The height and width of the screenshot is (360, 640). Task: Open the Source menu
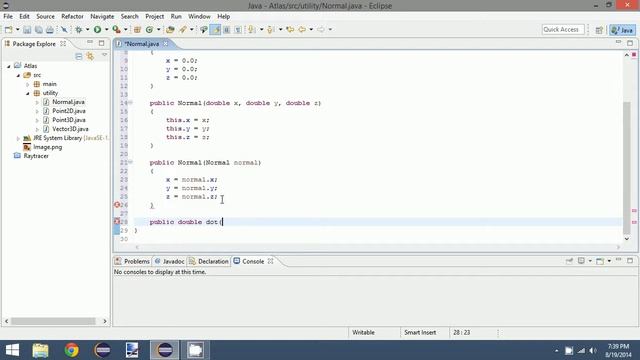[45, 16]
